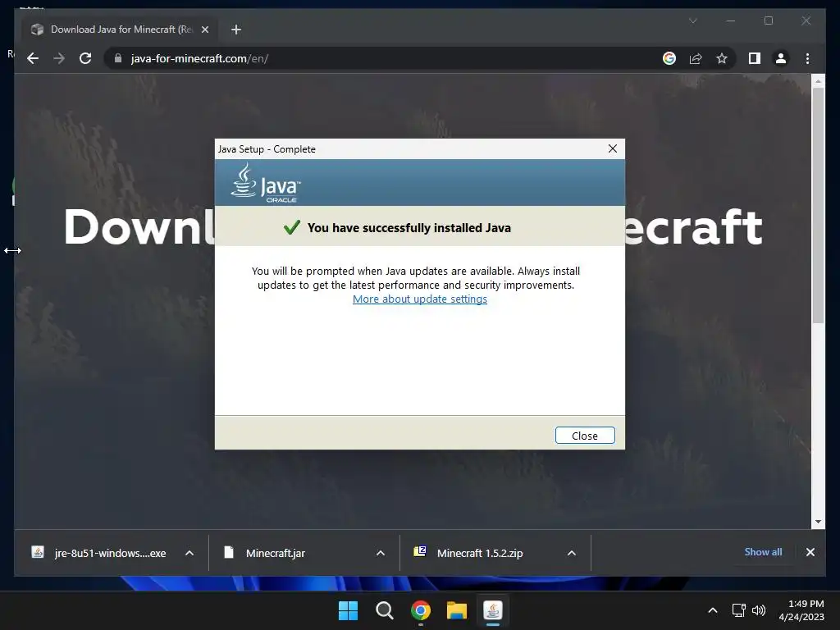This screenshot has width=840, height=630.
Task: Close the Chrome downloads bar
Action: [x=810, y=552]
